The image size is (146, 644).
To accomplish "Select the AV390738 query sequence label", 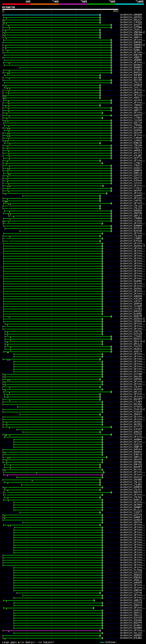I will click(x=8, y=7).
